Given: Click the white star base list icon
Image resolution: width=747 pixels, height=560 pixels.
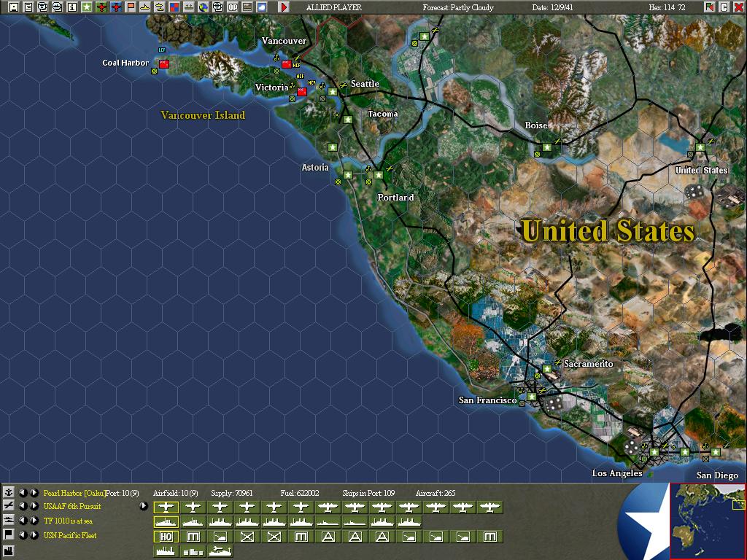Looking at the screenshot, I should [x=87, y=7].
